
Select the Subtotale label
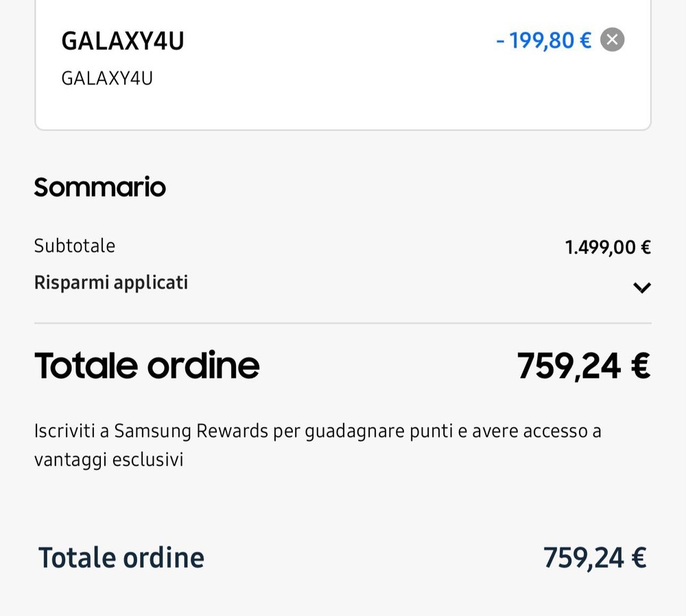coord(75,246)
